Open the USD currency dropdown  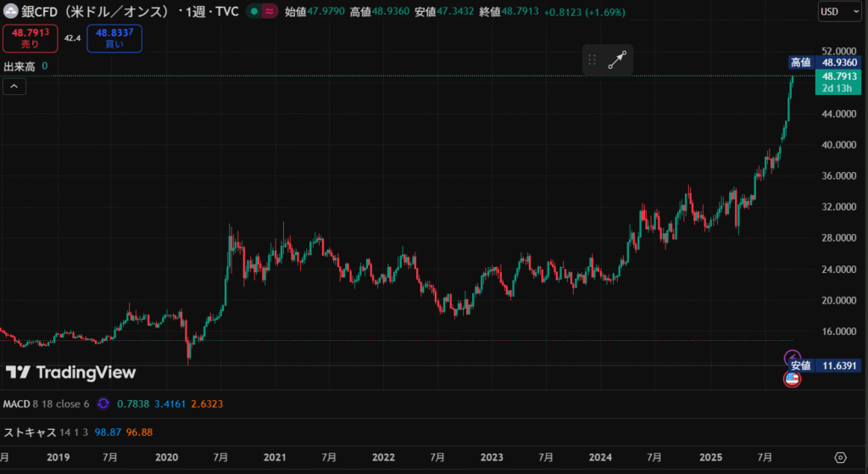tap(838, 12)
